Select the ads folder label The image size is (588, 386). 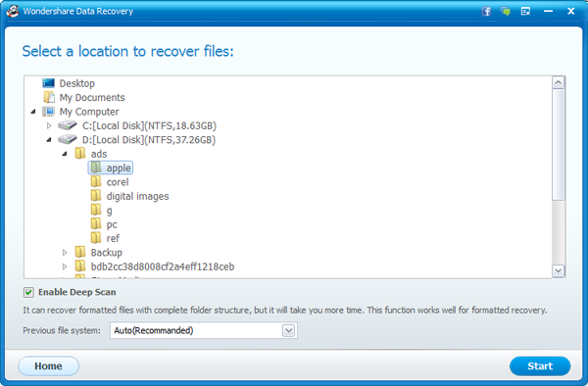point(99,154)
